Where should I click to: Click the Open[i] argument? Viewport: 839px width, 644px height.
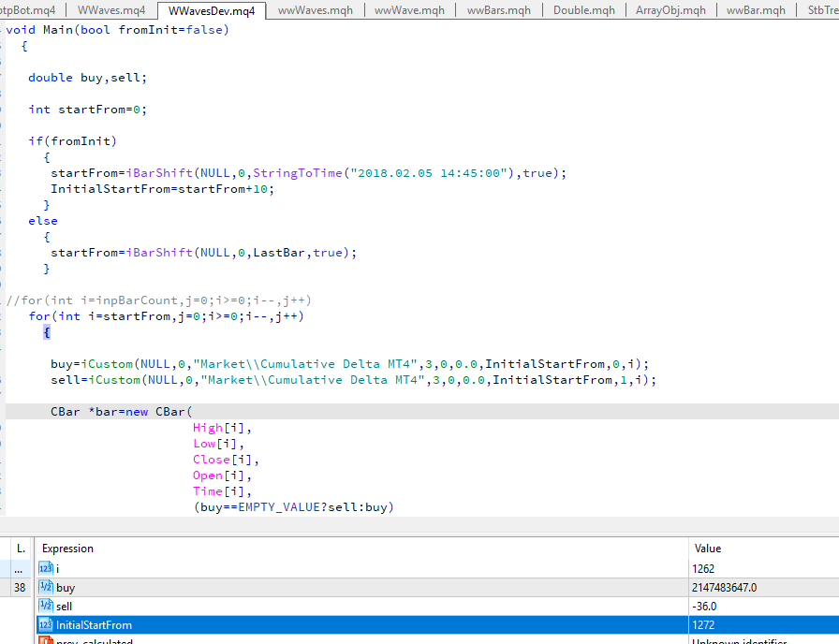[222, 475]
